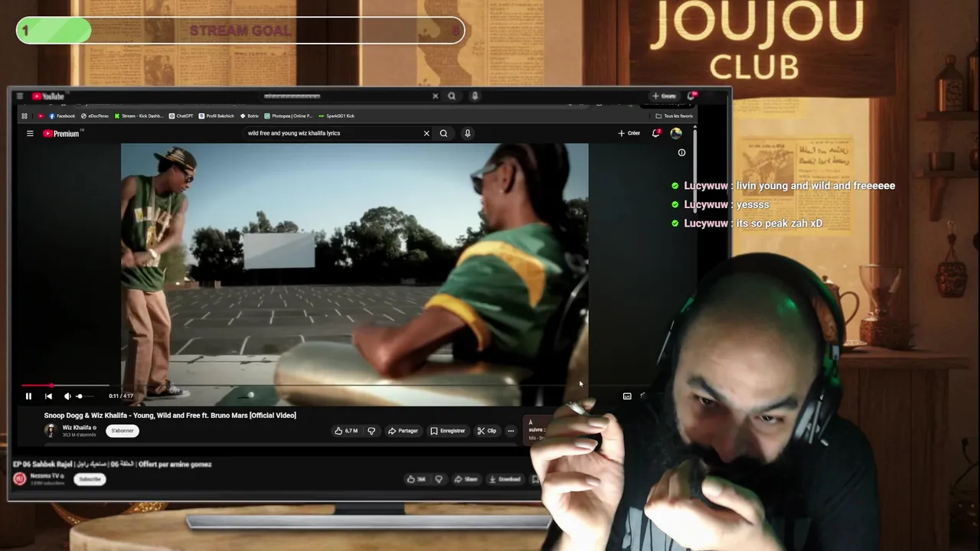Pause the Young, Wild and Free video
Viewport: 980px width, 551px height.
pos(28,396)
